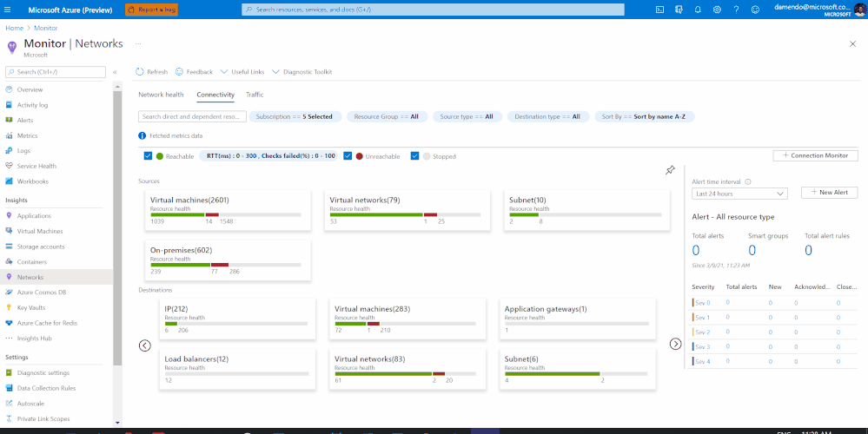Screen dimensions: 868x434
Task: Open Source type filter pill
Action: tap(467, 116)
